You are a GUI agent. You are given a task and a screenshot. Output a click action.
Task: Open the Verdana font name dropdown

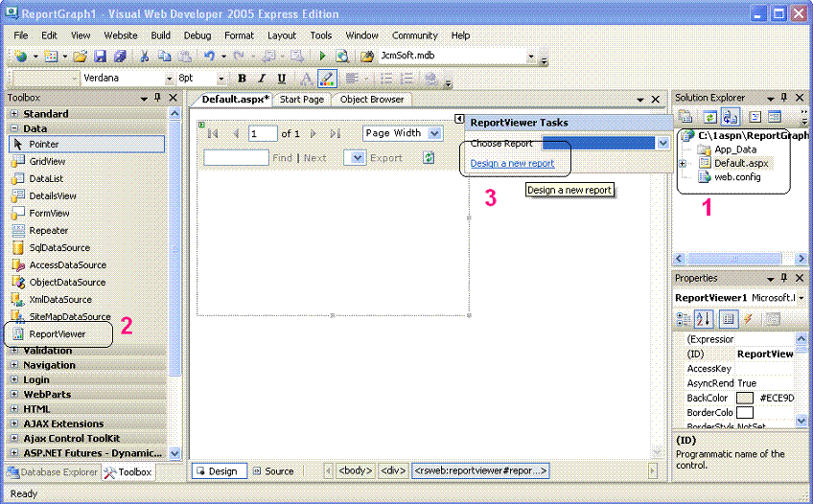click(169, 79)
